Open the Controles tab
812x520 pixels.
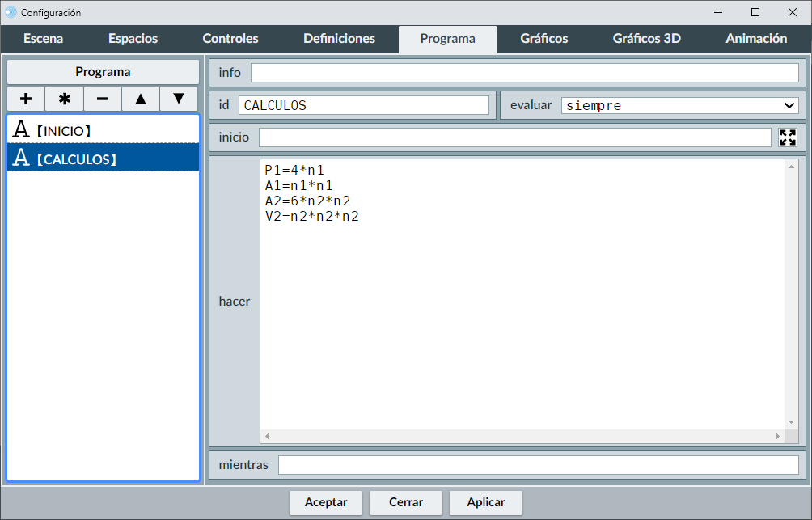230,39
